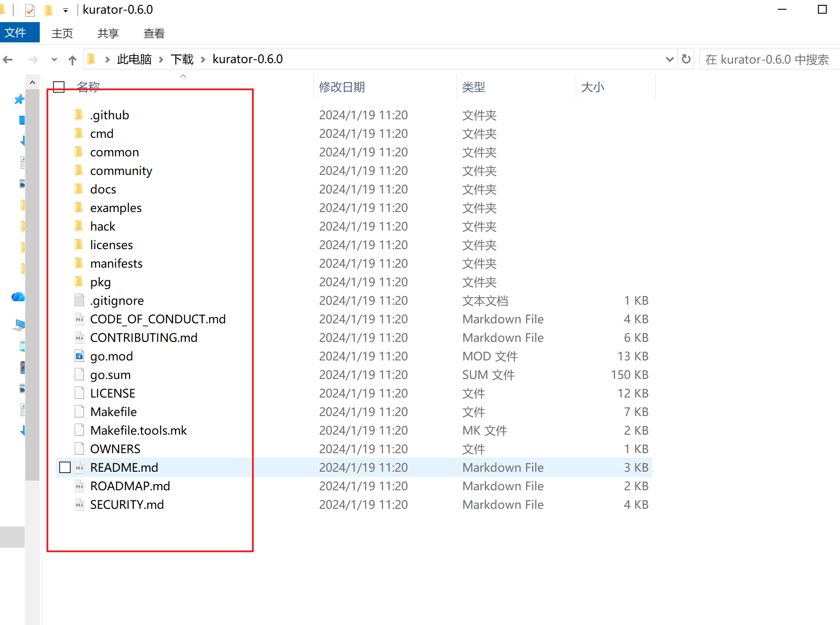This screenshot has width=840, height=625.
Task: Click kurator-0.6.0 breadcrumb segment
Action: click(x=247, y=59)
